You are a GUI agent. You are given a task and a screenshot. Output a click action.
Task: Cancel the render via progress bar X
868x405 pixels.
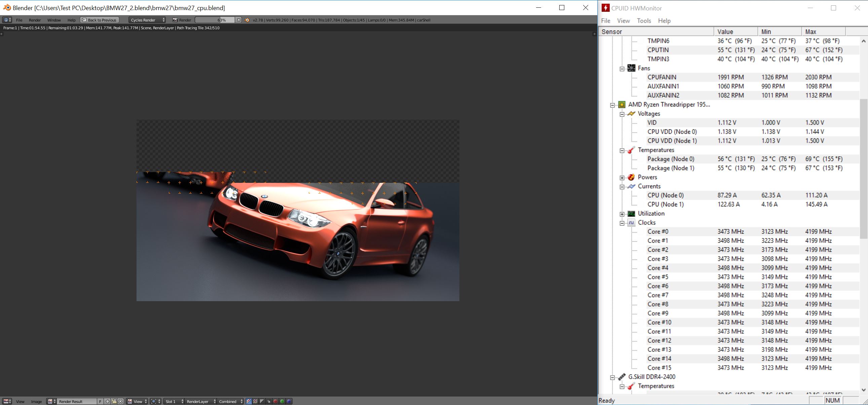(x=238, y=20)
